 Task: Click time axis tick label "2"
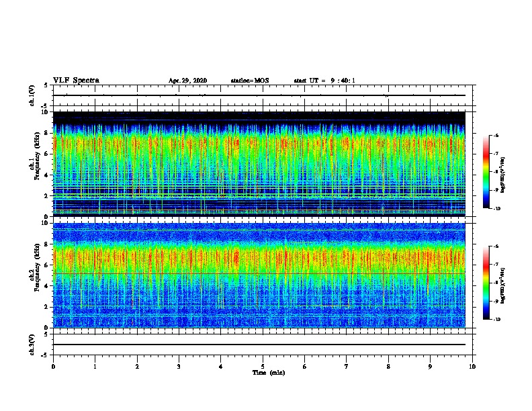tap(137, 367)
